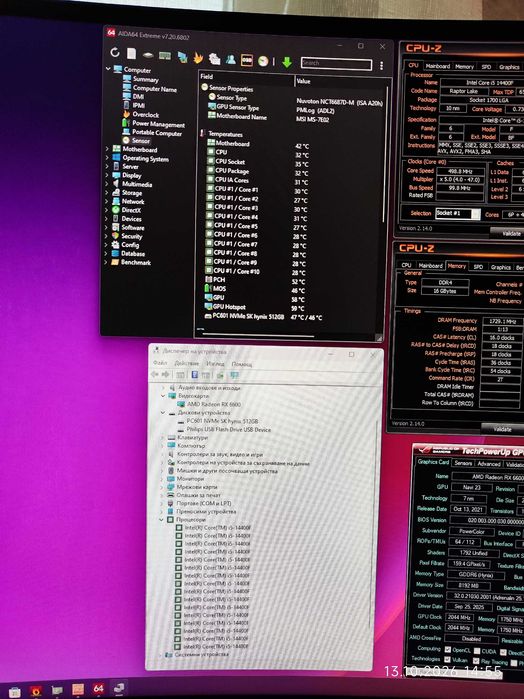Click the stacked reports icon in AIDA64 toolbar
The height and width of the screenshot is (699, 524).
coord(215,58)
